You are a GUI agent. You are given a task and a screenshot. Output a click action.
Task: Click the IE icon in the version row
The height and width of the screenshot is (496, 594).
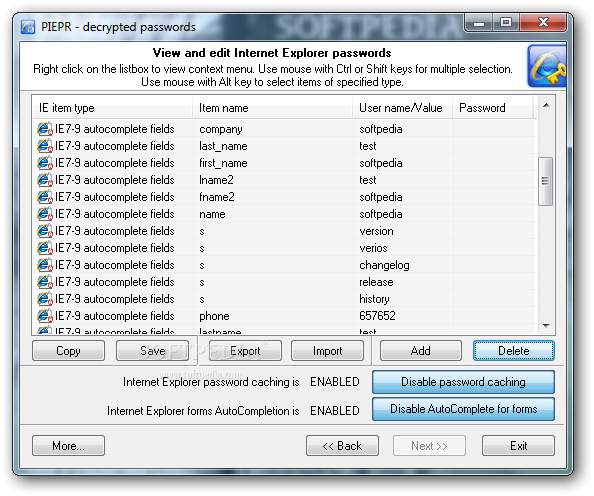pos(45,231)
